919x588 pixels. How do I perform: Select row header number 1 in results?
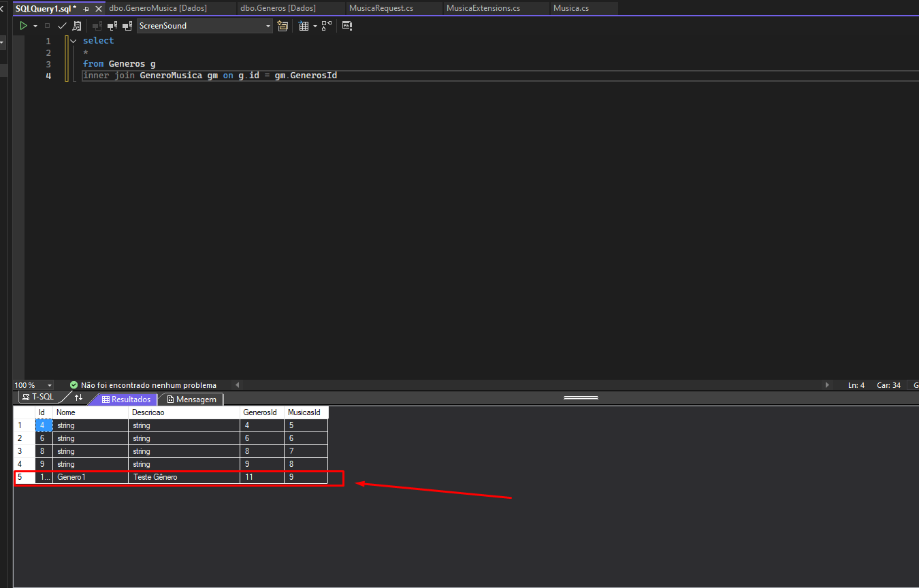click(x=25, y=425)
